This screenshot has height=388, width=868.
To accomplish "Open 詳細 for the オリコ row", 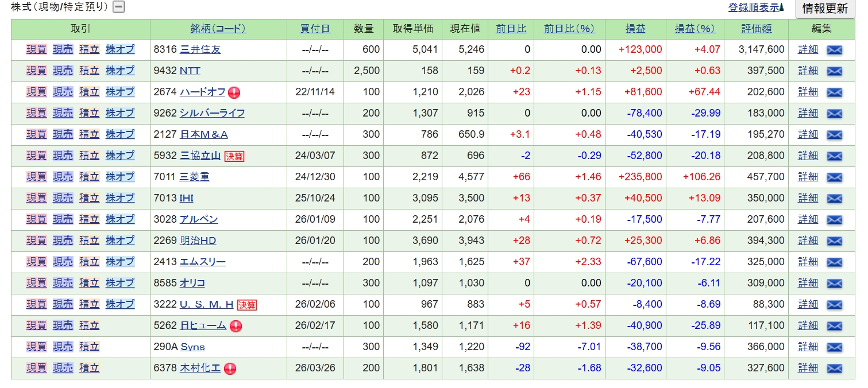I will pyautogui.click(x=808, y=283).
